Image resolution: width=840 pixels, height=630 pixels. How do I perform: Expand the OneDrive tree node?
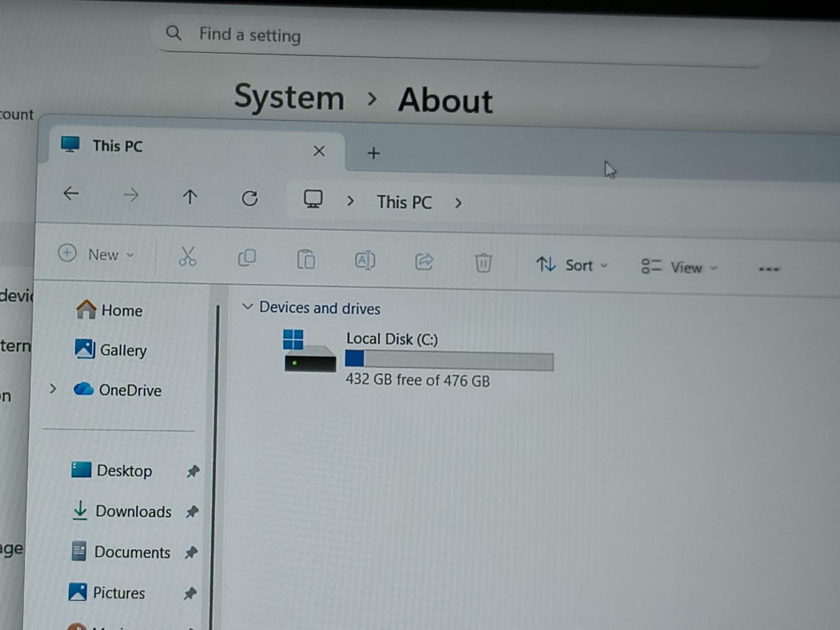[53, 388]
